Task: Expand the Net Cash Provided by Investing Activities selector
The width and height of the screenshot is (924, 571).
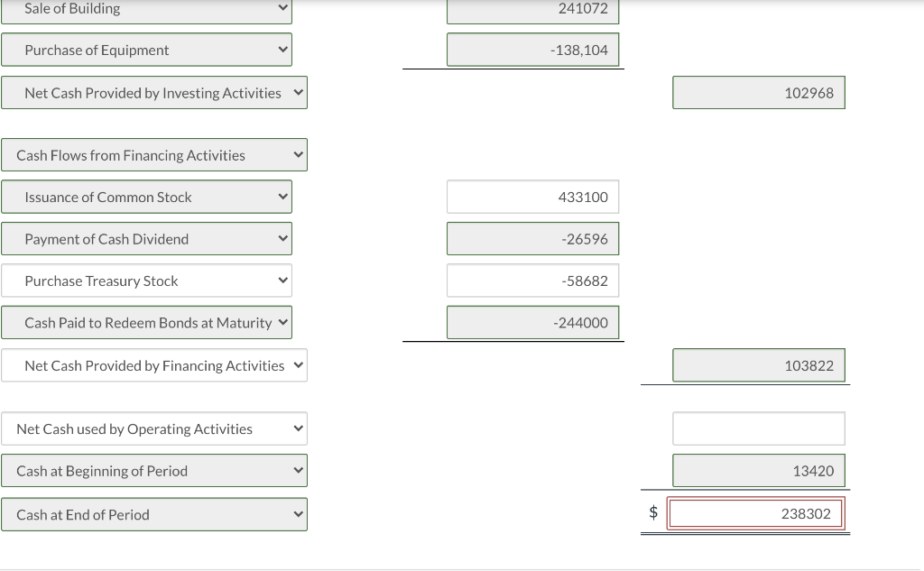Action: click(x=154, y=92)
